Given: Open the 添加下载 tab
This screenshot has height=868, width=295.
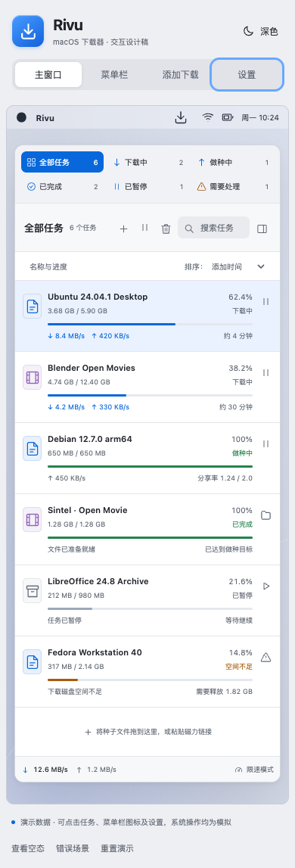Looking at the screenshot, I should (180, 75).
